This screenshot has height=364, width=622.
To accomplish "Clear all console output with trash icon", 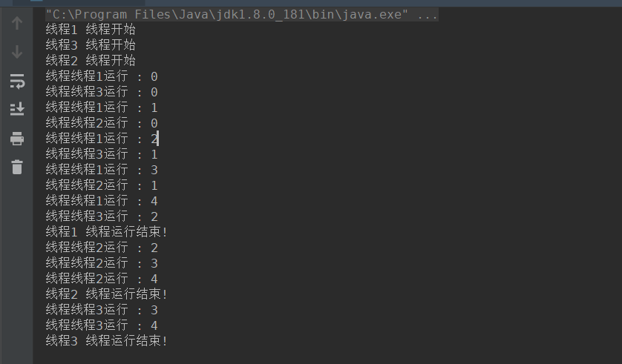I will (16, 167).
